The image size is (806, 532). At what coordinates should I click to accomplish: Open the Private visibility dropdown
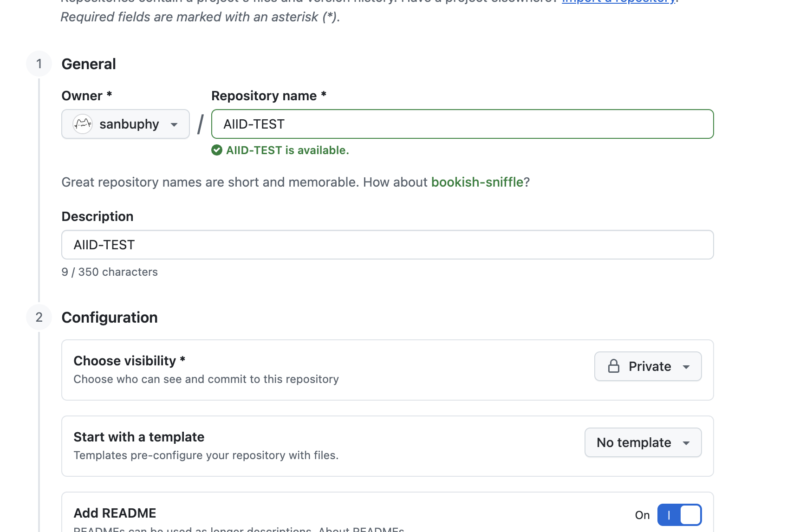click(648, 366)
